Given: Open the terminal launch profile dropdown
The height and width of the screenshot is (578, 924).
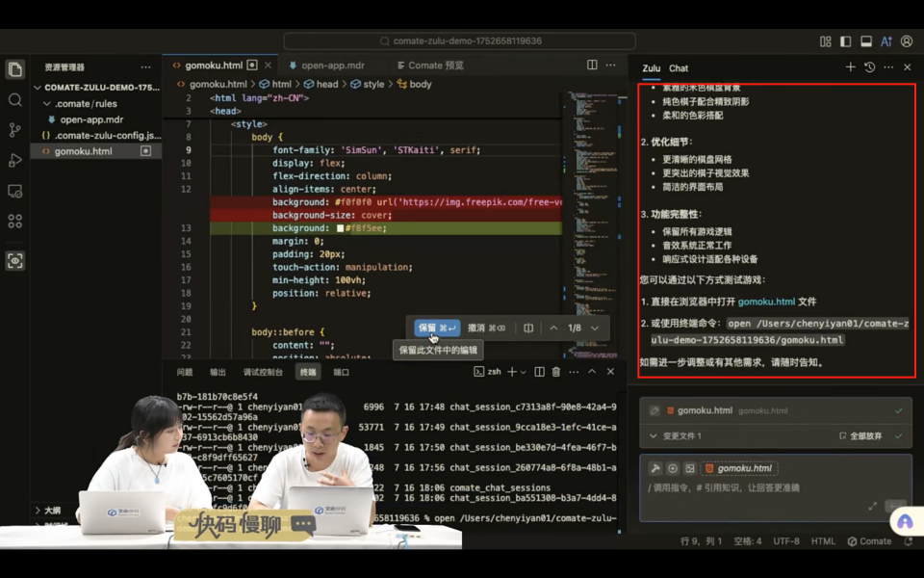Looking at the screenshot, I should click(x=523, y=372).
